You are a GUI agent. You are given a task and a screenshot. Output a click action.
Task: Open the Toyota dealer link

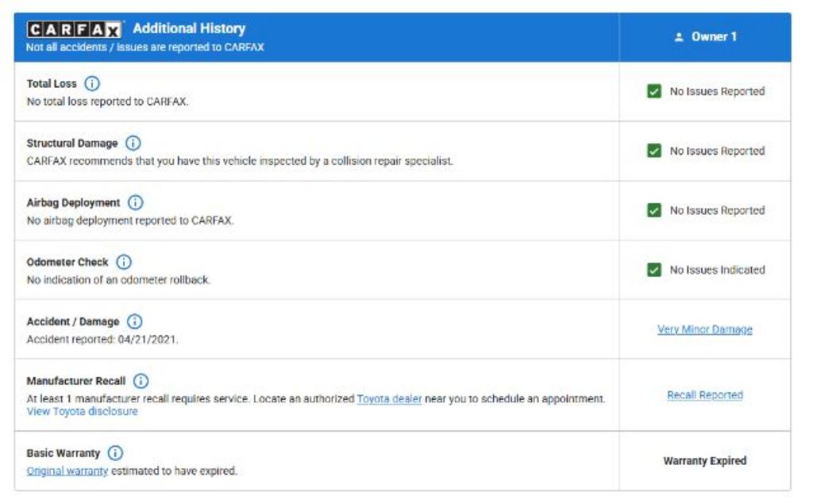coord(389,399)
